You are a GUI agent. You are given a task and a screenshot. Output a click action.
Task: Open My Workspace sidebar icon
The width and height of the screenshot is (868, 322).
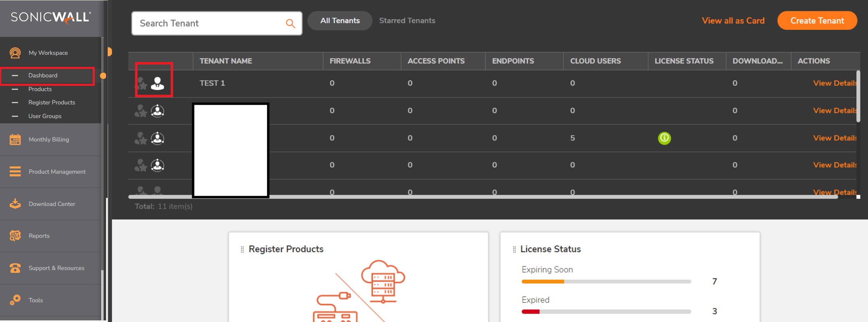[15, 53]
